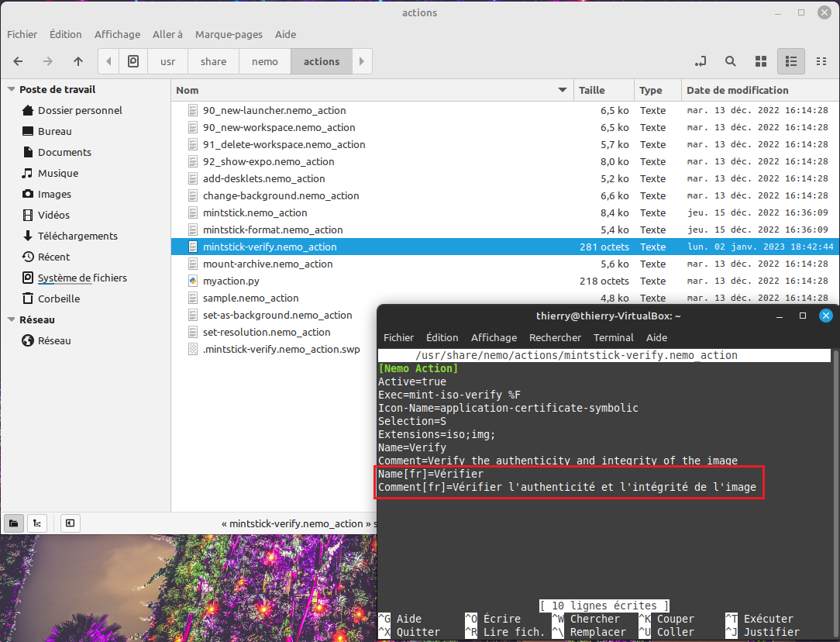The image size is (840, 642).
Task: Switch to grid icon view
Action: click(x=760, y=60)
